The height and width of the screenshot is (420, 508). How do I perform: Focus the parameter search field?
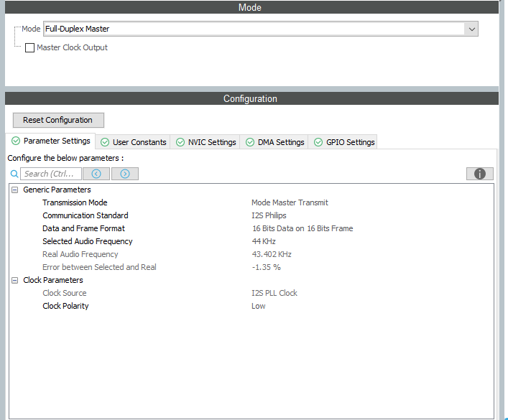pos(51,174)
